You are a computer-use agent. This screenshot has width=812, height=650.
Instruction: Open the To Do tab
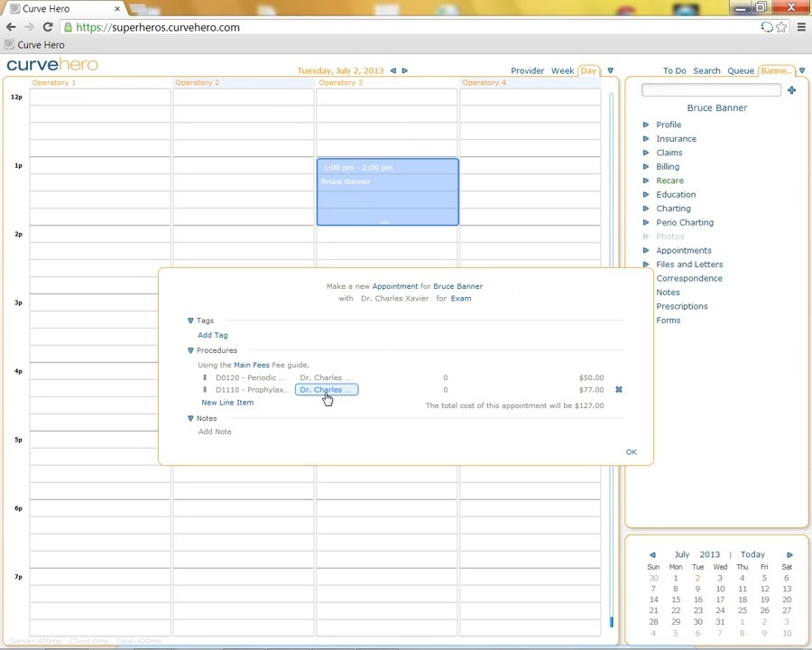[x=674, y=70]
